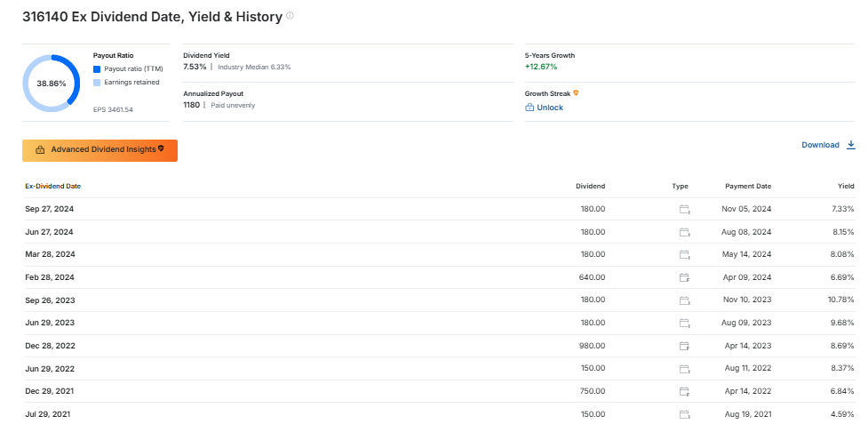
Task: Click the Dec 29, 2021 ex-dividend date
Action: coord(49,391)
